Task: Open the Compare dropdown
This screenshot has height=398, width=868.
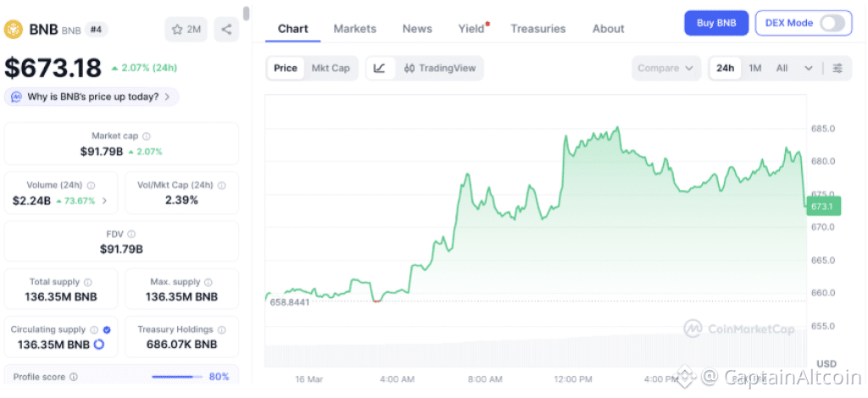Action: coord(666,68)
